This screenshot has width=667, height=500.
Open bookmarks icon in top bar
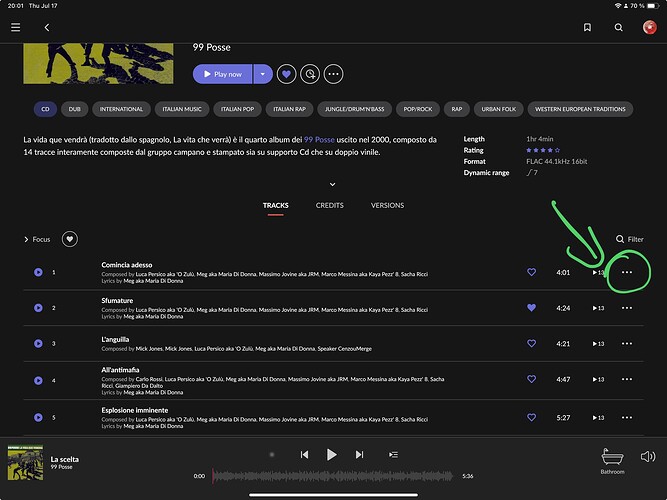tap(587, 27)
